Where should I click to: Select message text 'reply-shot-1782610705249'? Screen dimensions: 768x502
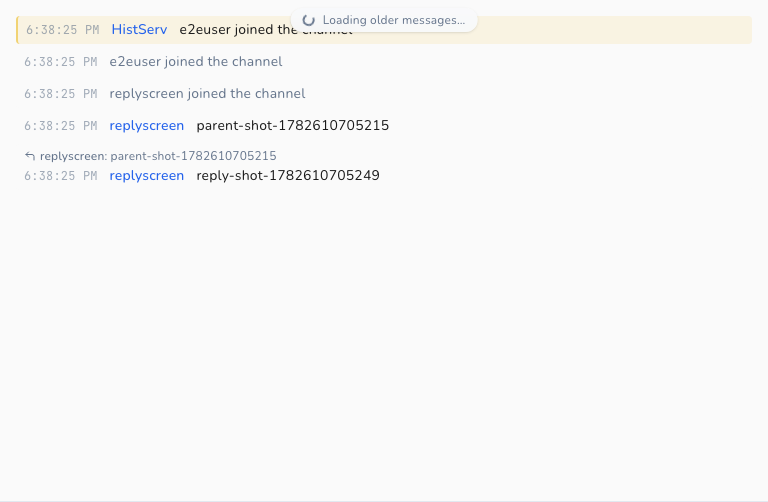tap(288, 175)
